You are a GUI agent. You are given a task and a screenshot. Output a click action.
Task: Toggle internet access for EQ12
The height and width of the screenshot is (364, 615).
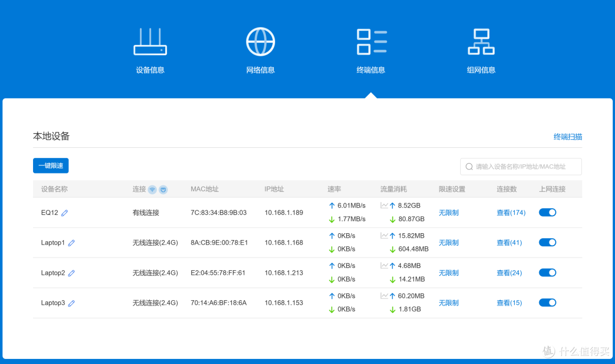point(548,212)
